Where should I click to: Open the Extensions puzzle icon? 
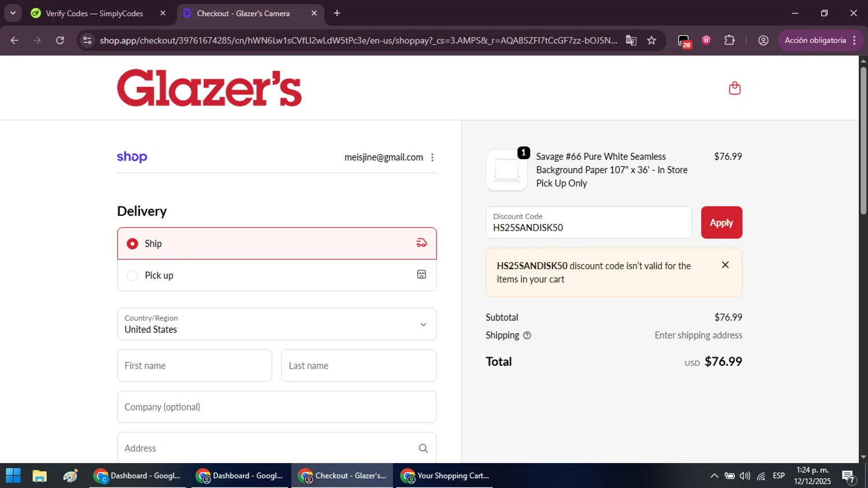(729, 41)
